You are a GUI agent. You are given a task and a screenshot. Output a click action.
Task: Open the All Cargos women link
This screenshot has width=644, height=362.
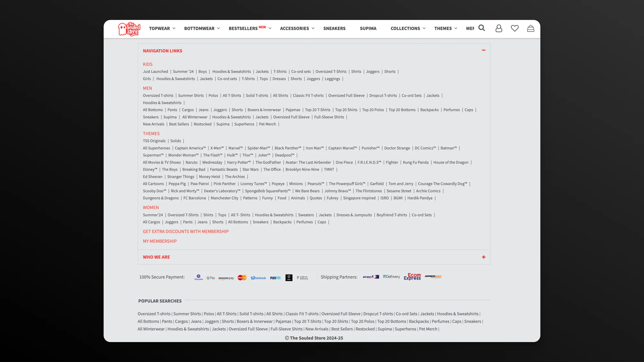[151, 222]
